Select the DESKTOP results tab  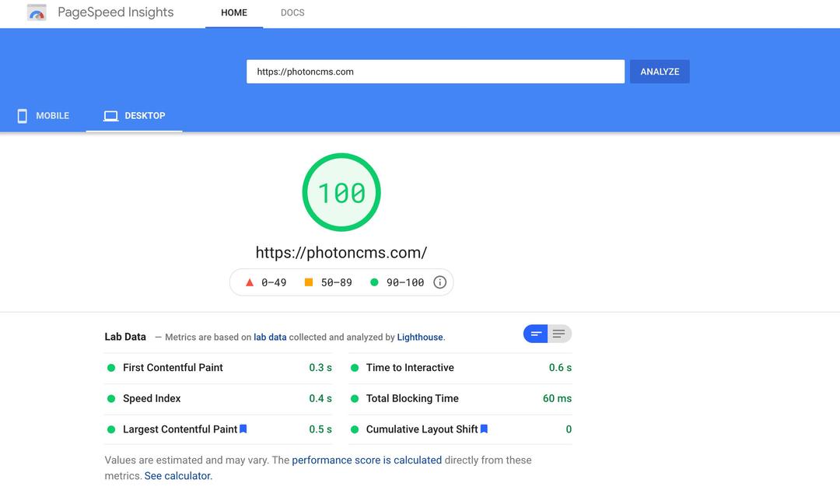[134, 116]
